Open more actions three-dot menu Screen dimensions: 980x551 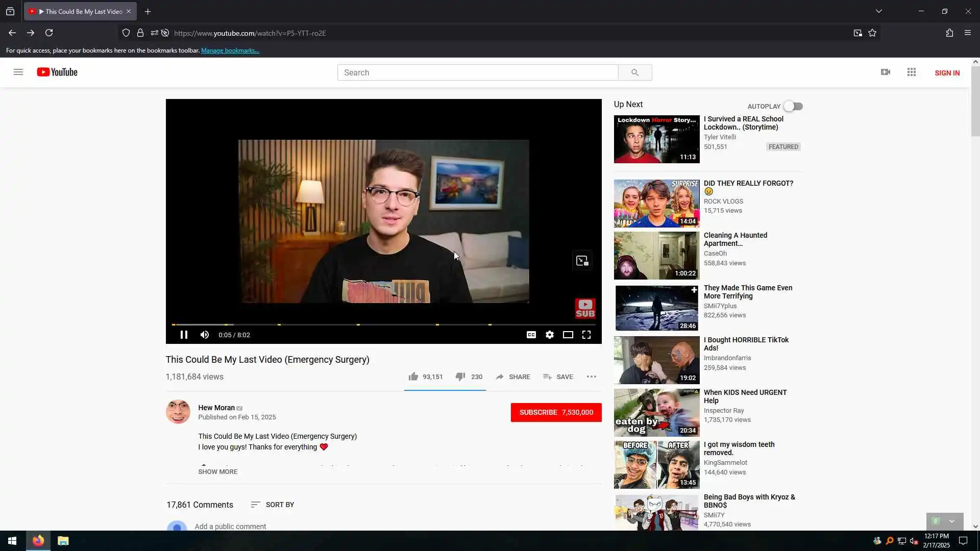tap(591, 377)
